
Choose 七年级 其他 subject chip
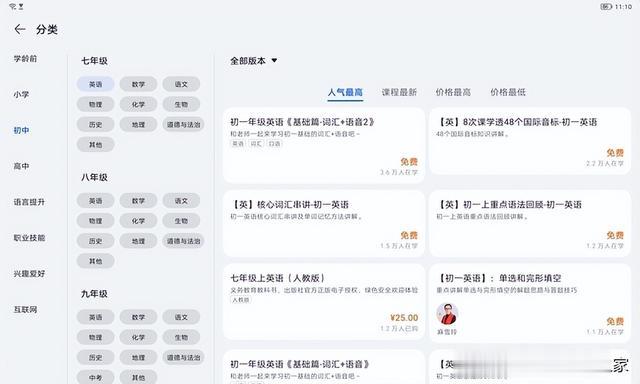pyautogui.click(x=96, y=144)
